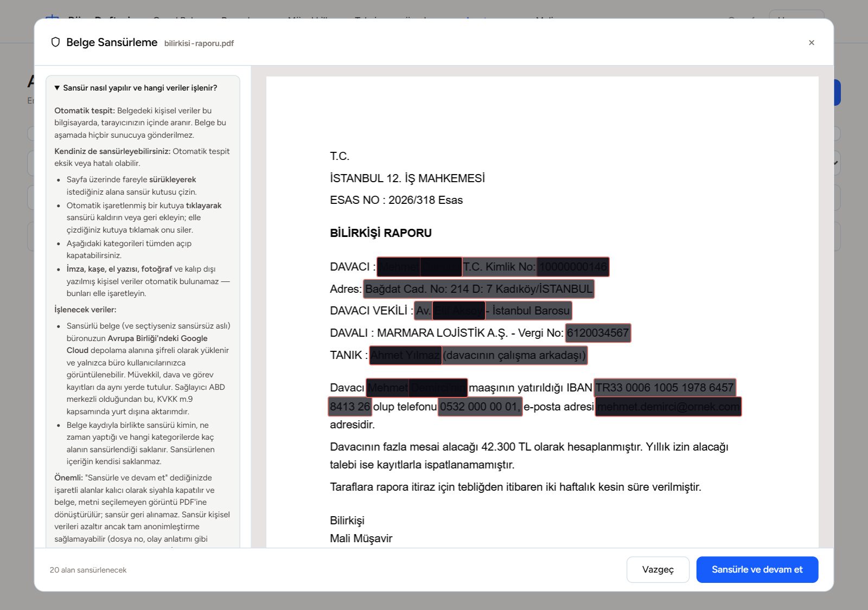868x610 pixels.
Task: Toggle the IBAN TR33 0006 1005 redaction box
Action: 665,388
